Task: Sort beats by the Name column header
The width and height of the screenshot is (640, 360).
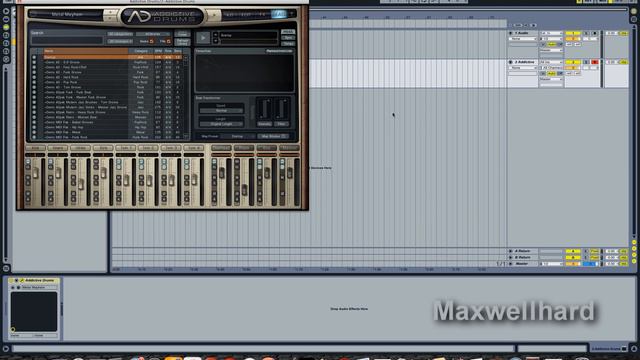Action: (86, 51)
